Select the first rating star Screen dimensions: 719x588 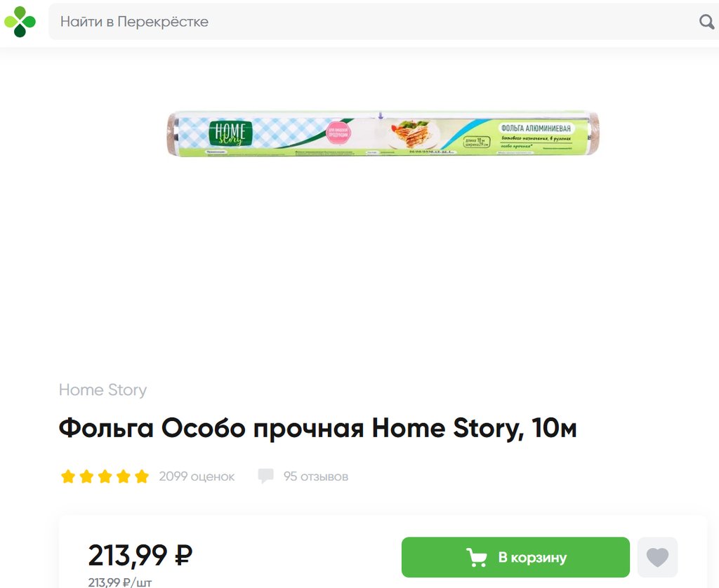tap(68, 477)
